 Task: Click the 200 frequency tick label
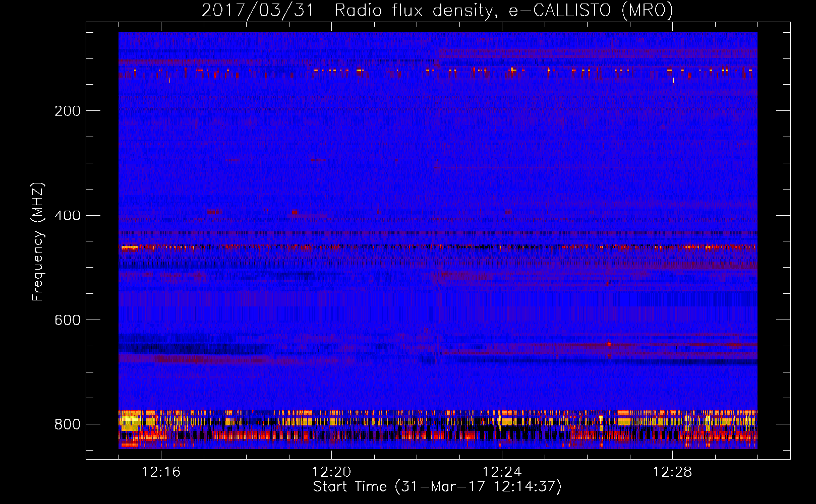pyautogui.click(x=68, y=111)
